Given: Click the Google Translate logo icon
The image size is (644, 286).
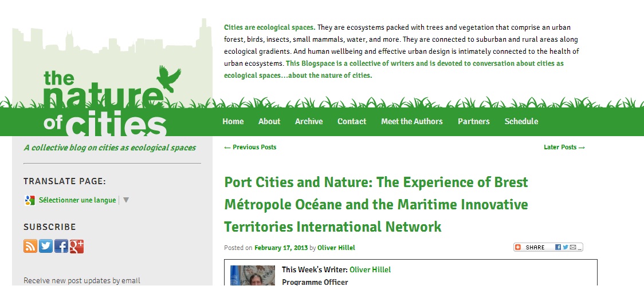Looking at the screenshot, I should click(30, 200).
